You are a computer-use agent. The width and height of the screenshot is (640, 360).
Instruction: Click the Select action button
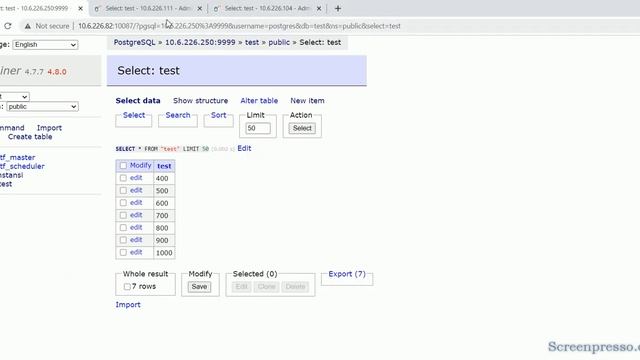point(302,128)
